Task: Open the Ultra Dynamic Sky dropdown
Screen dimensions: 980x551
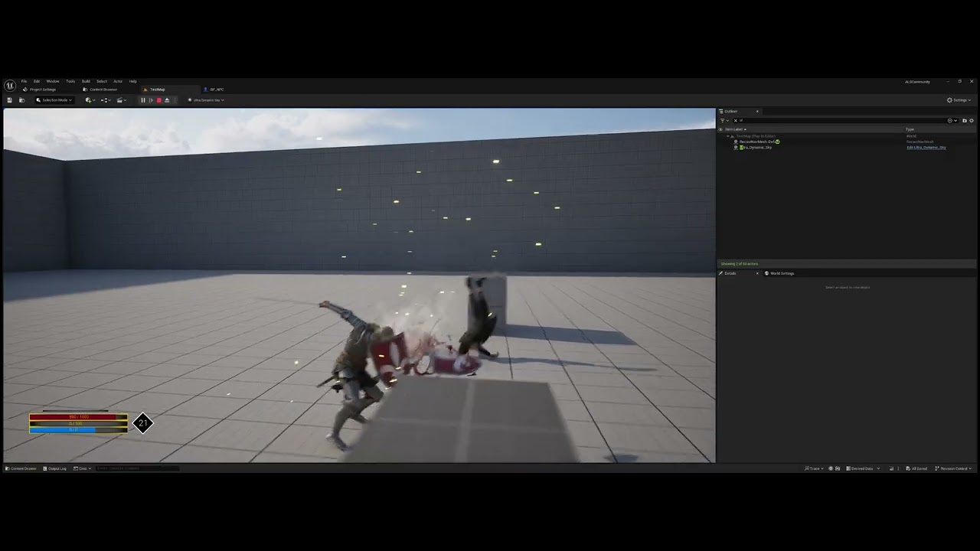Action: [x=206, y=100]
